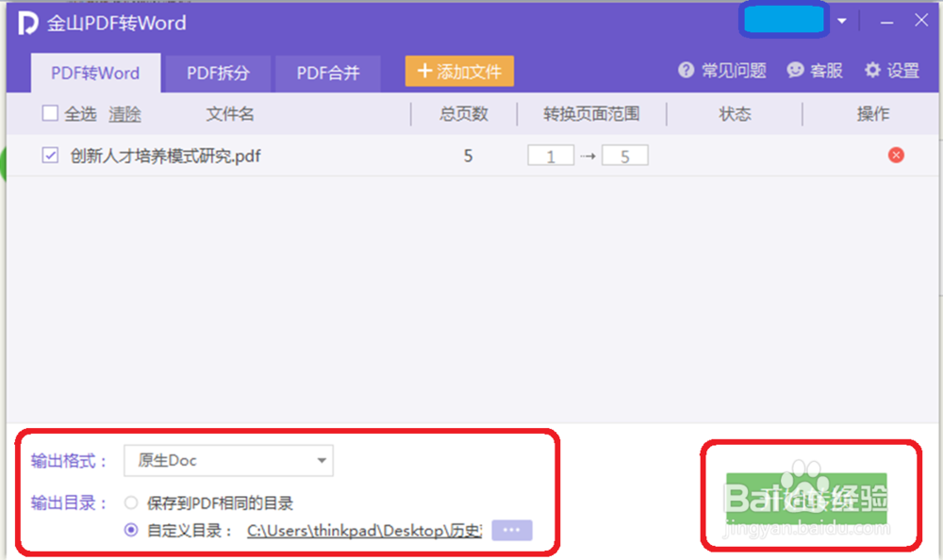
Task: Click the 添加文件 button
Action: coord(459,71)
